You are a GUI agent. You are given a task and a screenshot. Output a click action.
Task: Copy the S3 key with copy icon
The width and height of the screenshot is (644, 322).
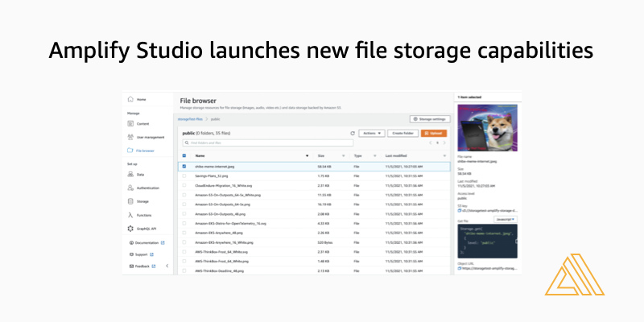coord(460,211)
